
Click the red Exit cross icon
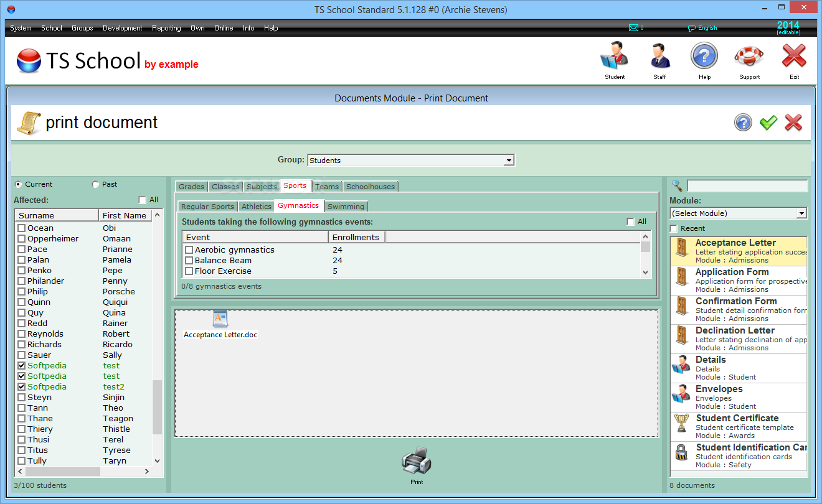pyautogui.click(x=794, y=56)
